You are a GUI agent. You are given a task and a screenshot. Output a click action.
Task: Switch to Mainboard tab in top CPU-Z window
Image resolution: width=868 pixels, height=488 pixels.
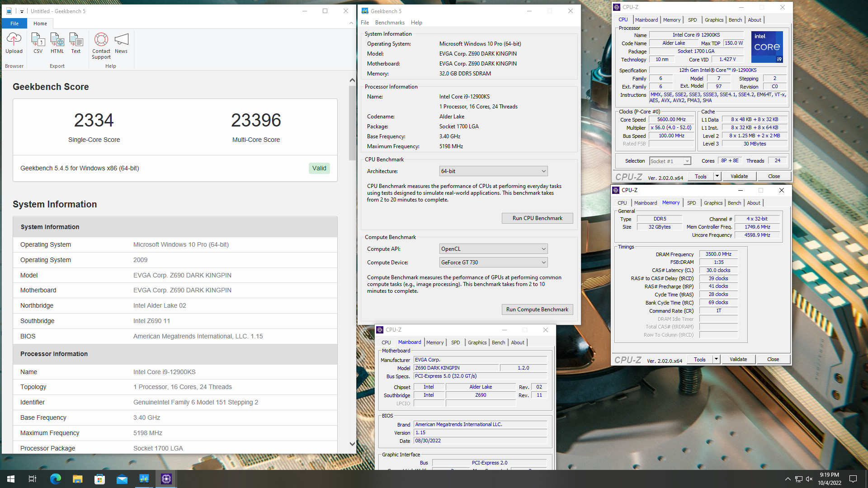[x=646, y=20]
